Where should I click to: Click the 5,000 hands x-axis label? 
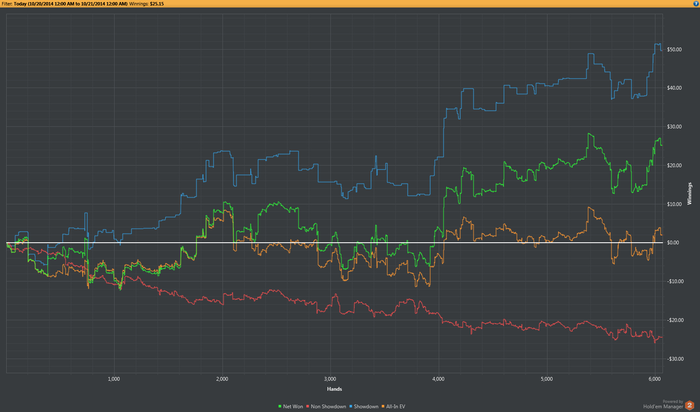pyautogui.click(x=546, y=379)
